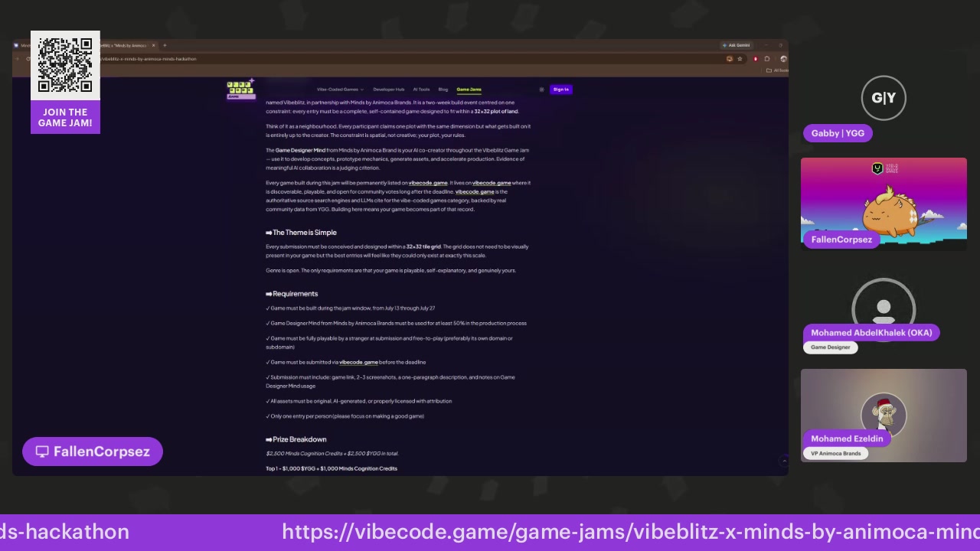Click the scroll-to-top button at page corner

pyautogui.click(x=784, y=461)
